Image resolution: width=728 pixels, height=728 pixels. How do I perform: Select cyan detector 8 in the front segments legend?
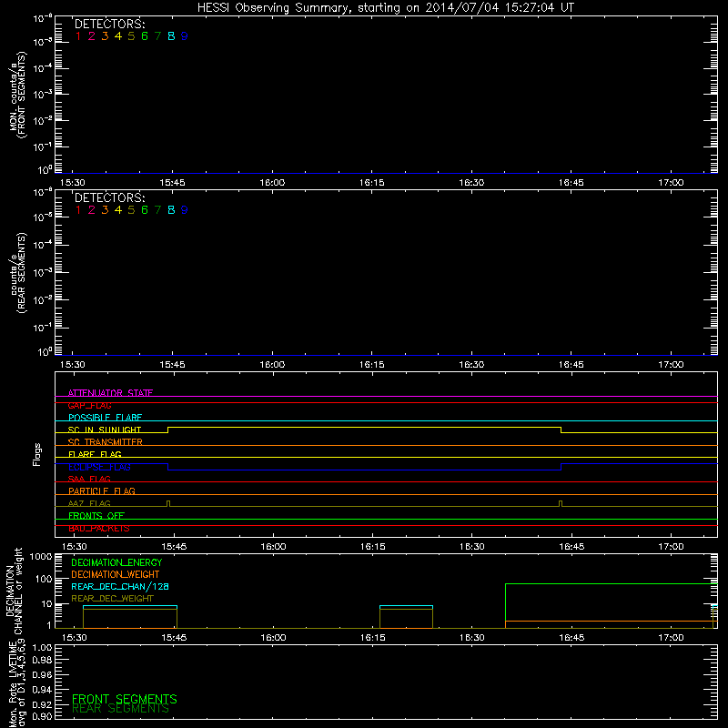pyautogui.click(x=171, y=36)
